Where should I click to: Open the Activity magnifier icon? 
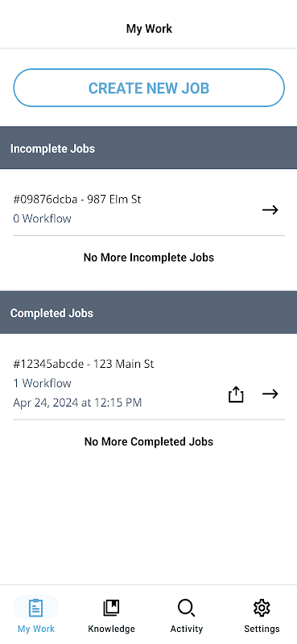pos(187,608)
